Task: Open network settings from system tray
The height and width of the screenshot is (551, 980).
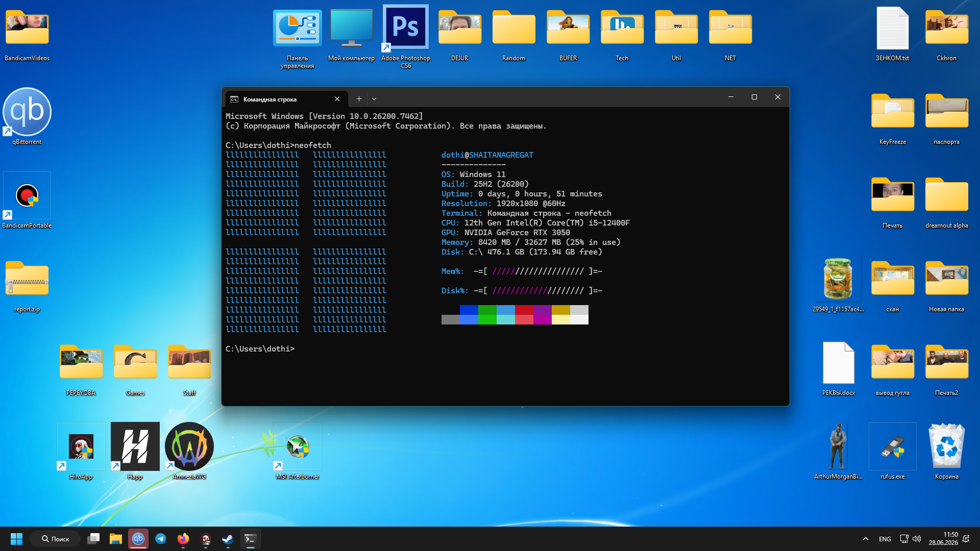Action: (904, 539)
